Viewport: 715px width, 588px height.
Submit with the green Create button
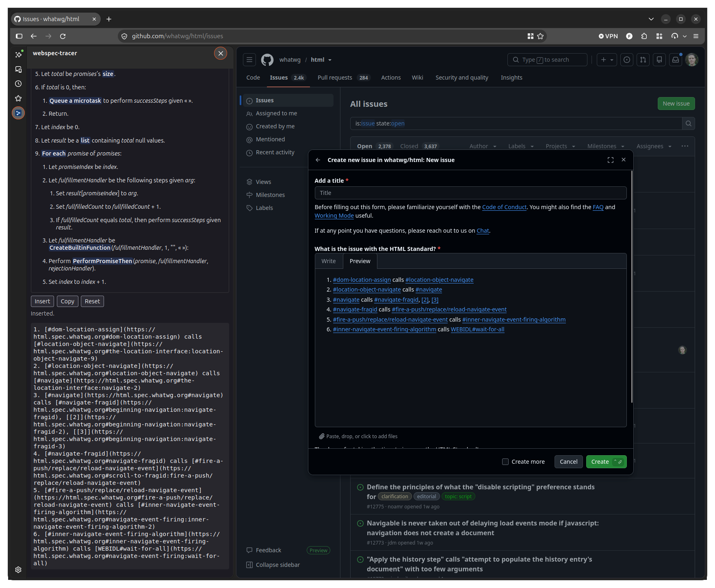606,462
